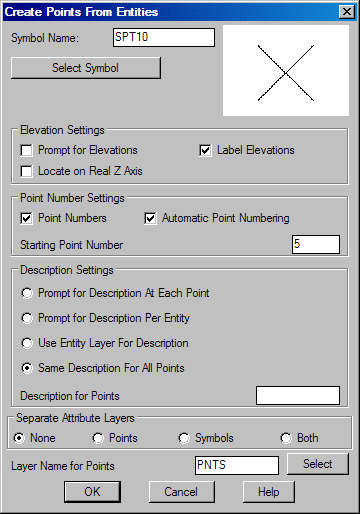Image resolution: width=360 pixels, height=514 pixels.
Task: Uncheck Label Elevations
Action: tap(205, 150)
